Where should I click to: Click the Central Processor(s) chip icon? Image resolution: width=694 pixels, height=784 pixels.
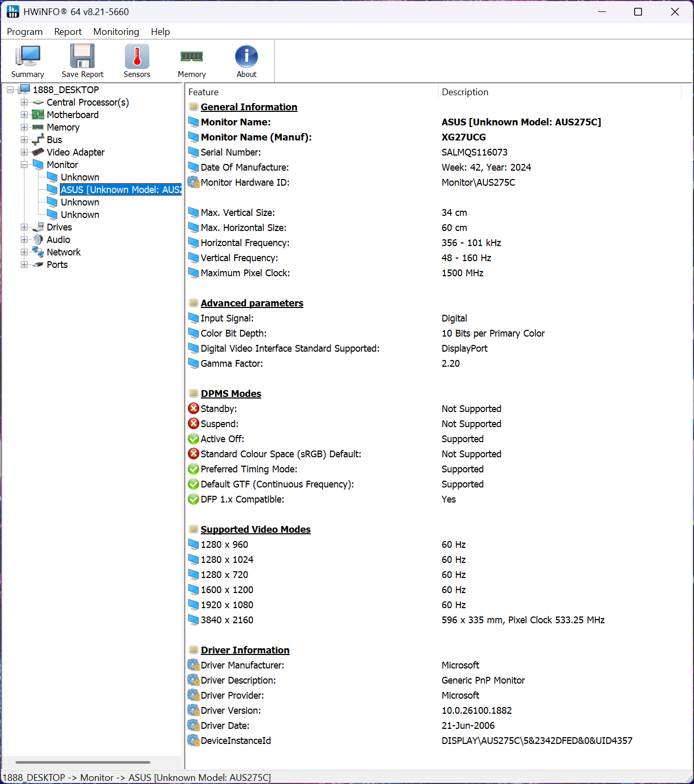pyautogui.click(x=38, y=102)
